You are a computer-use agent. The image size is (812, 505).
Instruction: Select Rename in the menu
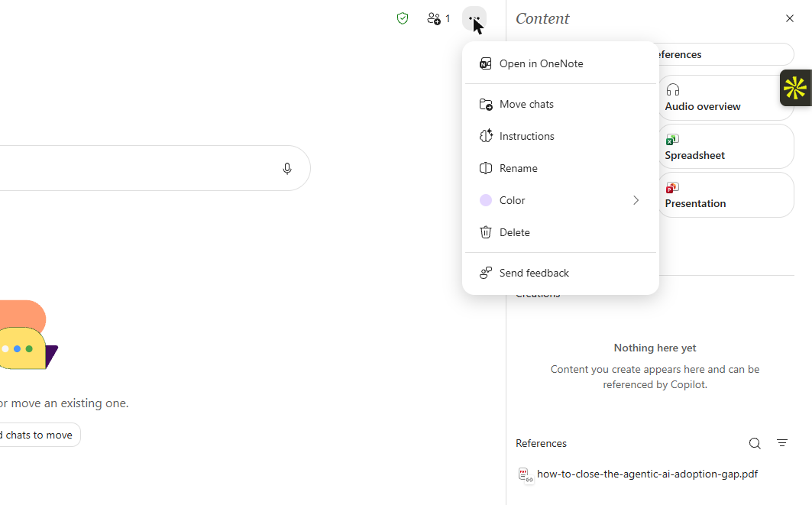(x=561, y=168)
